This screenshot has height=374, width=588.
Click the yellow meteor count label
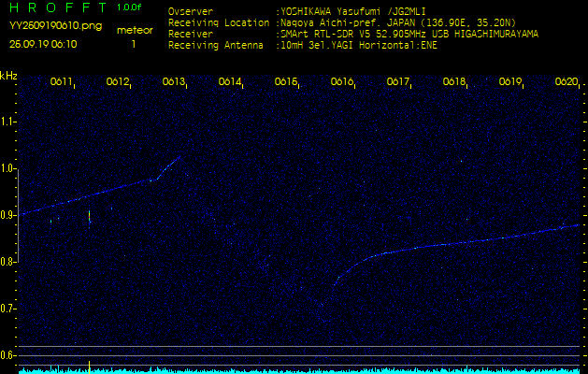134,30
